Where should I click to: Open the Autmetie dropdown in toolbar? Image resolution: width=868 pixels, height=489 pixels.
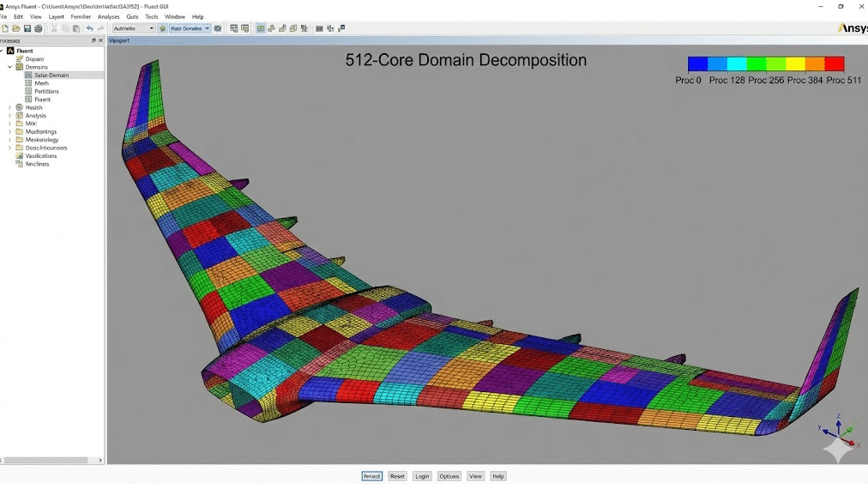tap(134, 28)
